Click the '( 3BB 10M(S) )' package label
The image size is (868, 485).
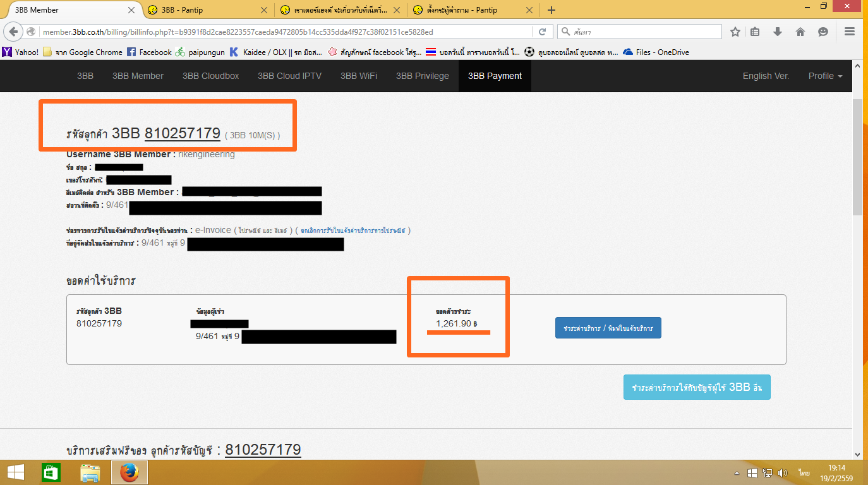[x=252, y=135]
